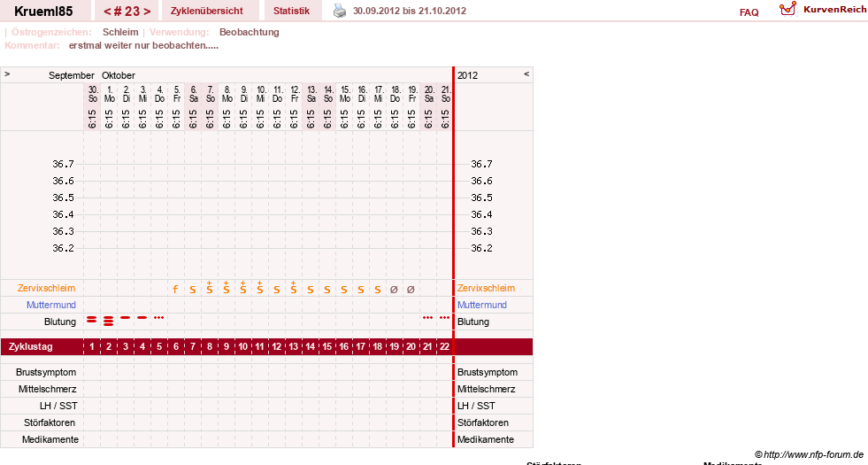Click the '5. Fr' date column header
Screen dimensions: 868x465
click(x=176, y=94)
